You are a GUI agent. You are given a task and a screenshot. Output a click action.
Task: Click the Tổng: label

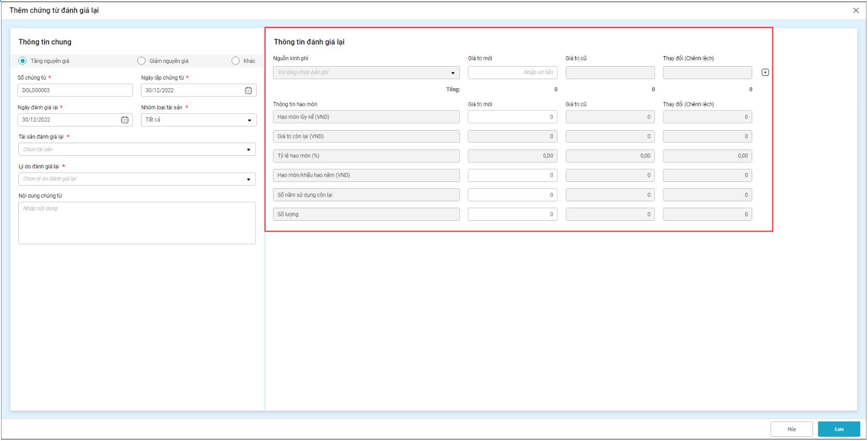coord(453,90)
